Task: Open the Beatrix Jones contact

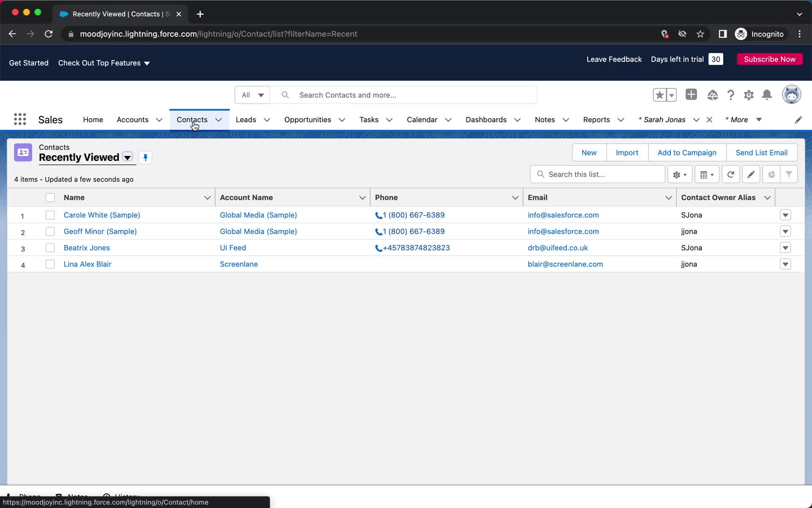Action: [87, 248]
